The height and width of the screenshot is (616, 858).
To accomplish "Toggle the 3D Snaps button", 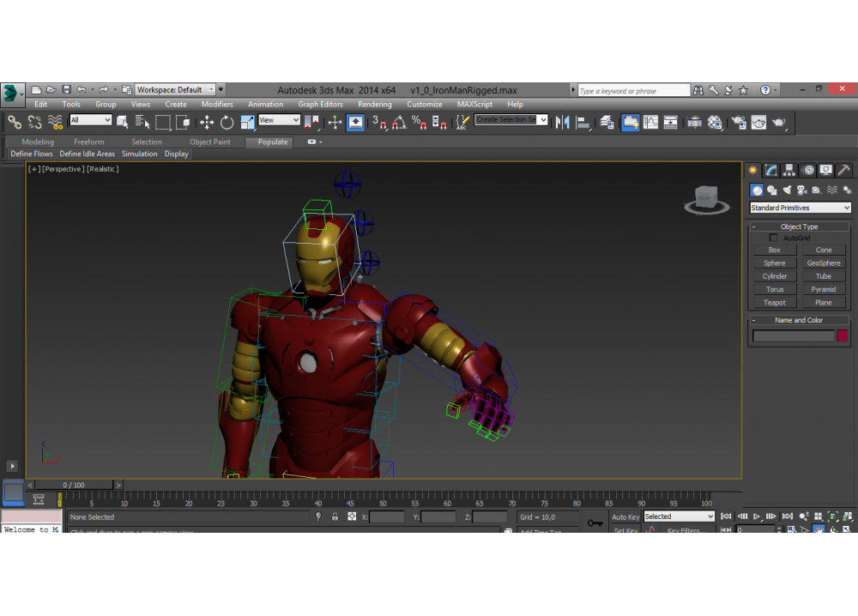I will click(x=378, y=122).
